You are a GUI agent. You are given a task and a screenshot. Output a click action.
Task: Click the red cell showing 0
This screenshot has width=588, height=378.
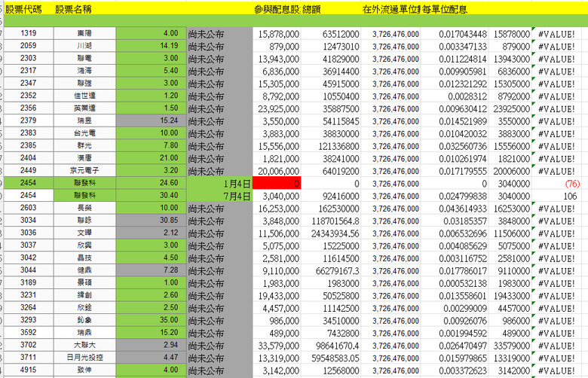(x=277, y=184)
